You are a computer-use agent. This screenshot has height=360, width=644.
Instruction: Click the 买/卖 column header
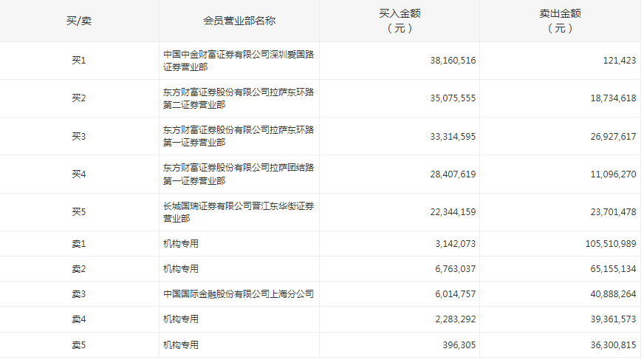pyautogui.click(x=79, y=21)
